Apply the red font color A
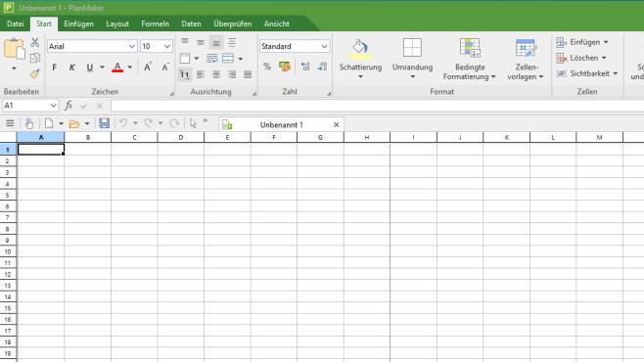Viewport: 644px width, 362px height. [x=117, y=68]
